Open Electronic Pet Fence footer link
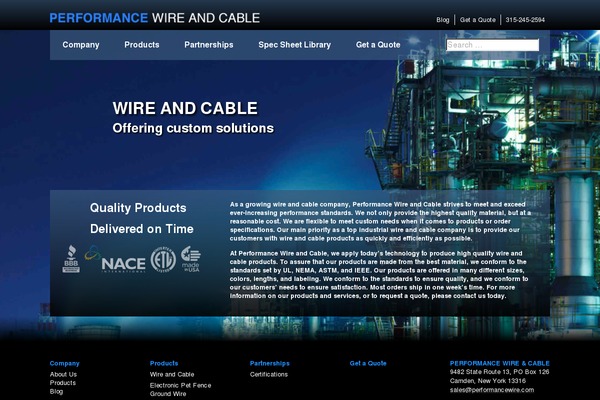This screenshot has height=400, width=600. [180, 385]
